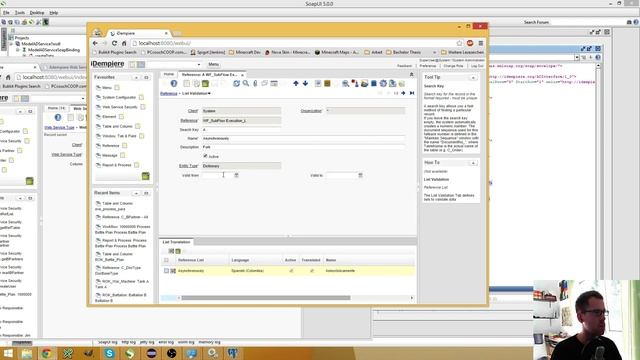Toggle the checkbox beside Message favourite
Image resolution: width=640 pixels, height=360 pixels.
pyautogui.click(x=122, y=155)
